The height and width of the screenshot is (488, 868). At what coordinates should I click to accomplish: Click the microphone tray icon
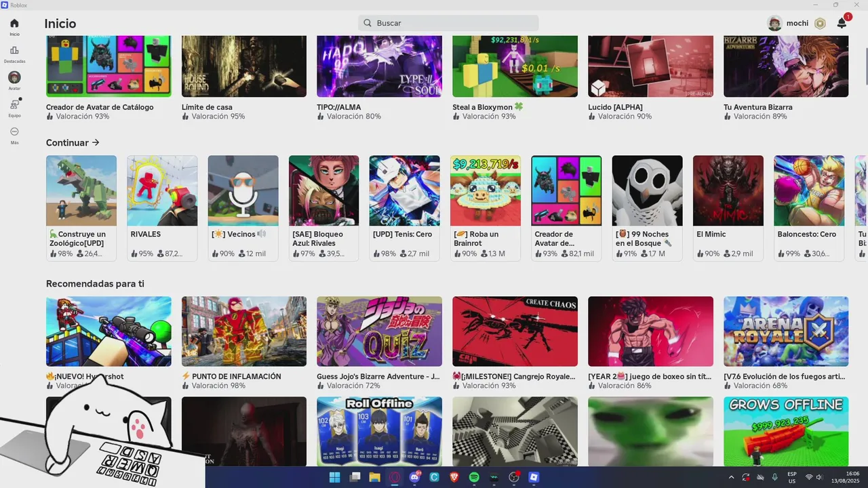774,477
